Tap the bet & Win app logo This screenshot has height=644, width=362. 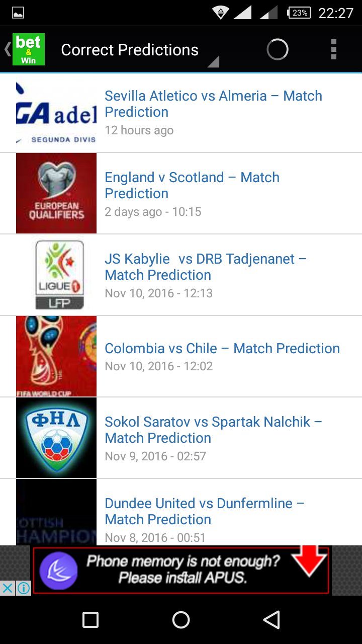(28, 49)
